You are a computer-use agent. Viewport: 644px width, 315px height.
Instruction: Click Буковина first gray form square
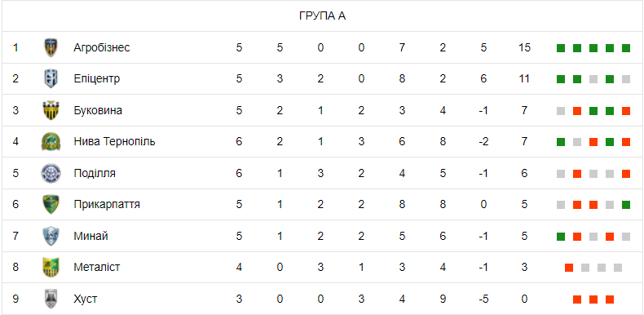(x=561, y=111)
